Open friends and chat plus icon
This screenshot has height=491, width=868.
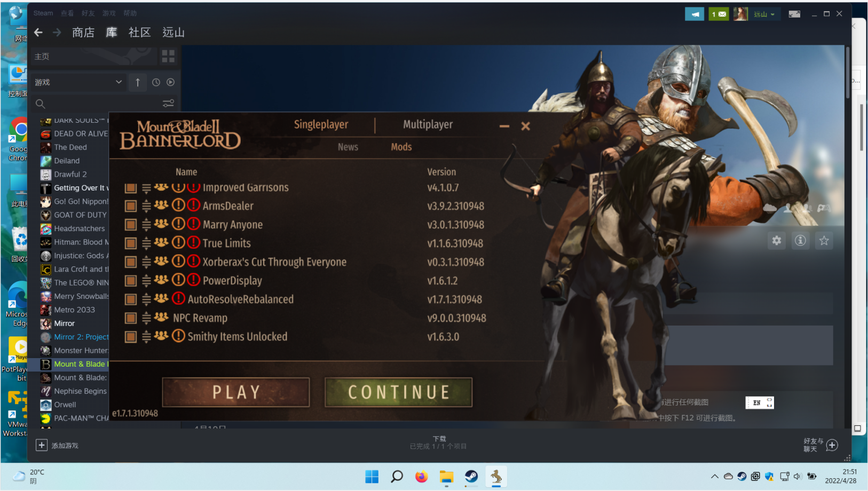click(x=832, y=445)
